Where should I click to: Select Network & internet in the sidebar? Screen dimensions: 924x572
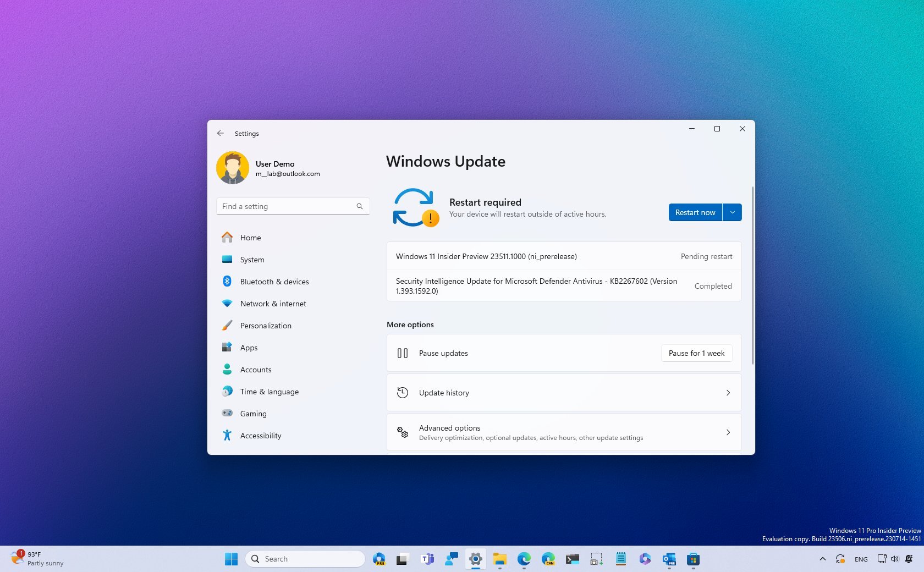coord(273,303)
